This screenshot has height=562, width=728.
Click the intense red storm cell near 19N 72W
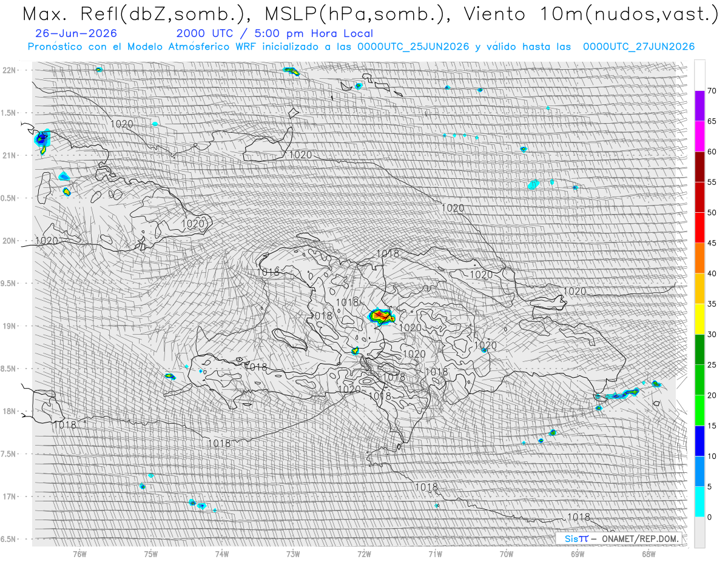click(x=382, y=316)
